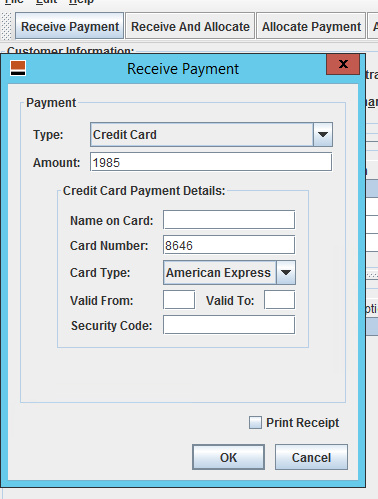Select the Credit Card combo box field
The image size is (378, 499).
coord(211,135)
